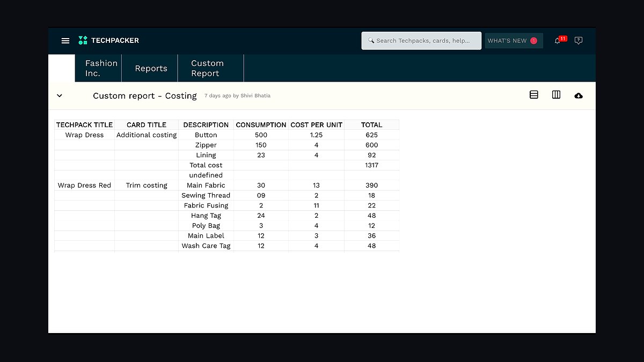644x362 pixels.
Task: Select the Additional costing card cell
Action: (x=147, y=135)
